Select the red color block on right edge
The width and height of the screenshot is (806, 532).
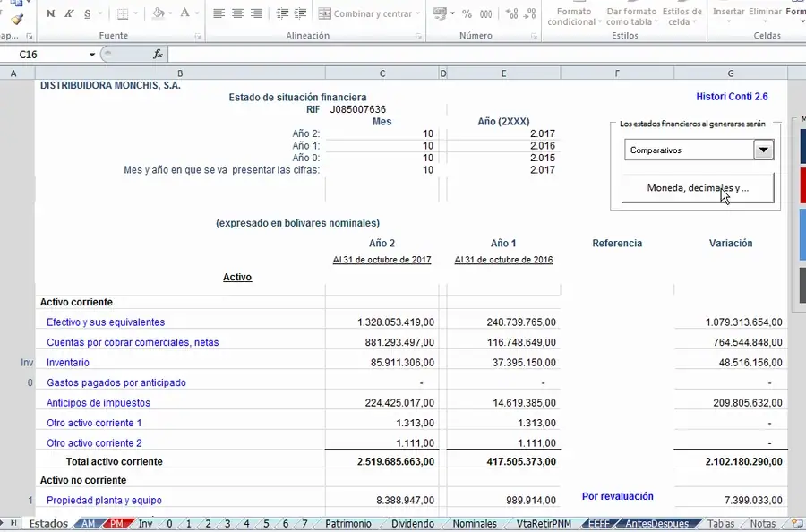click(803, 185)
